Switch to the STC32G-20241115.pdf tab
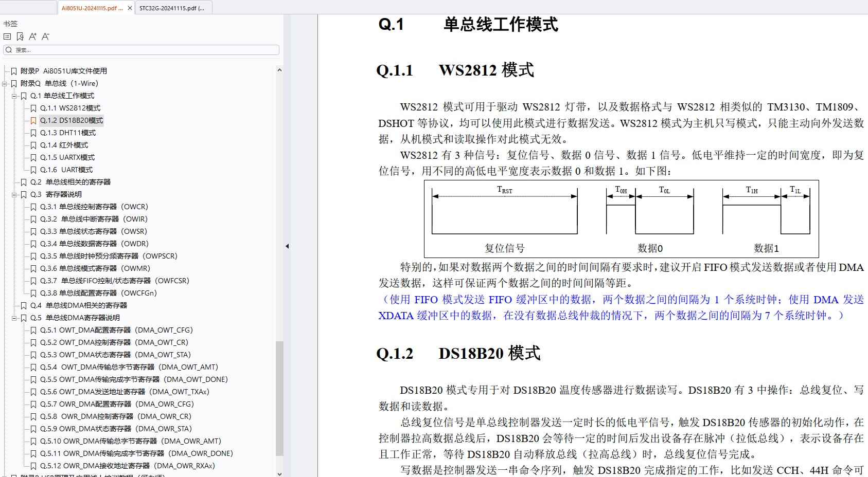 (172, 8)
